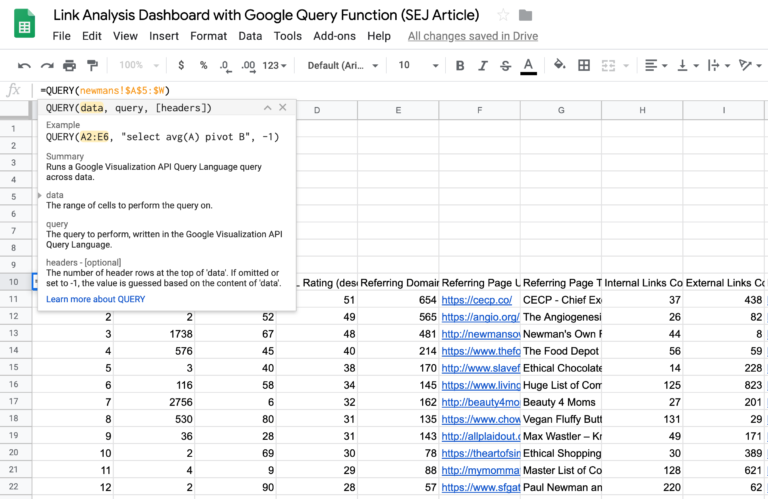Toggle bold formatting
The image size is (768, 499).
[460, 66]
